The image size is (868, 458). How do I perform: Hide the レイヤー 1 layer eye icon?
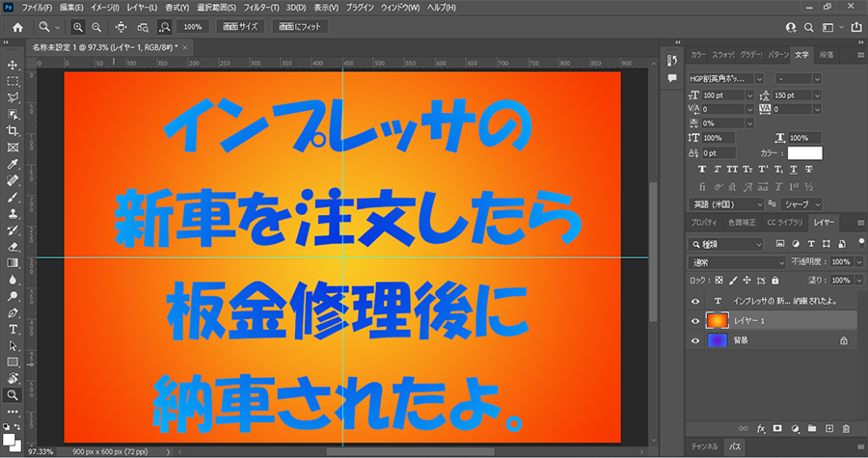pos(695,320)
